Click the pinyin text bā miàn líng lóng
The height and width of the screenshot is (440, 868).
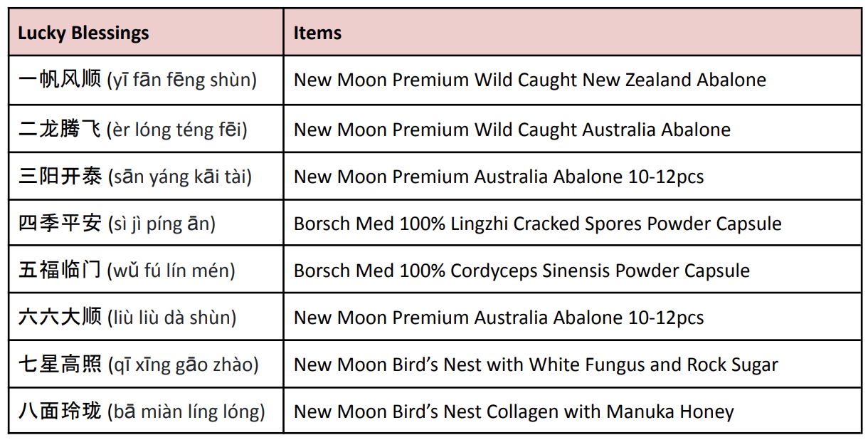pos(186,412)
